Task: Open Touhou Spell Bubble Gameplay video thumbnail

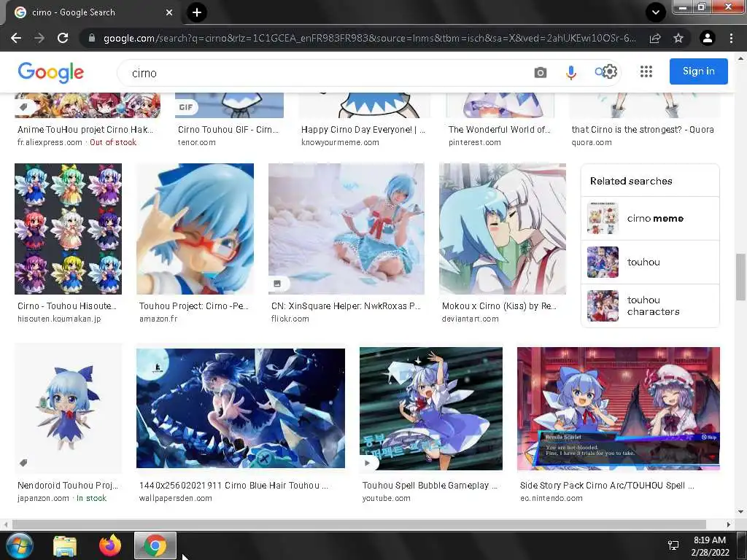Action: coord(431,408)
